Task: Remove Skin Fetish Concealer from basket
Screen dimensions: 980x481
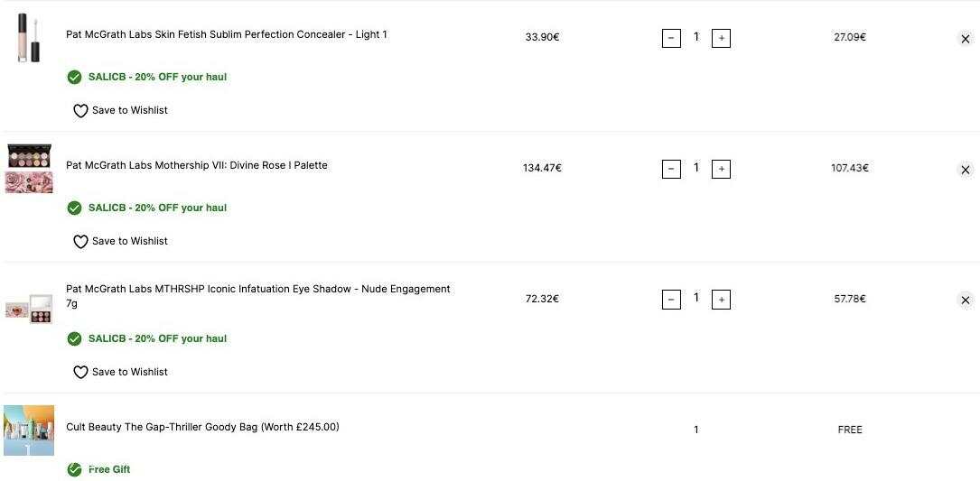Action: 965,39
